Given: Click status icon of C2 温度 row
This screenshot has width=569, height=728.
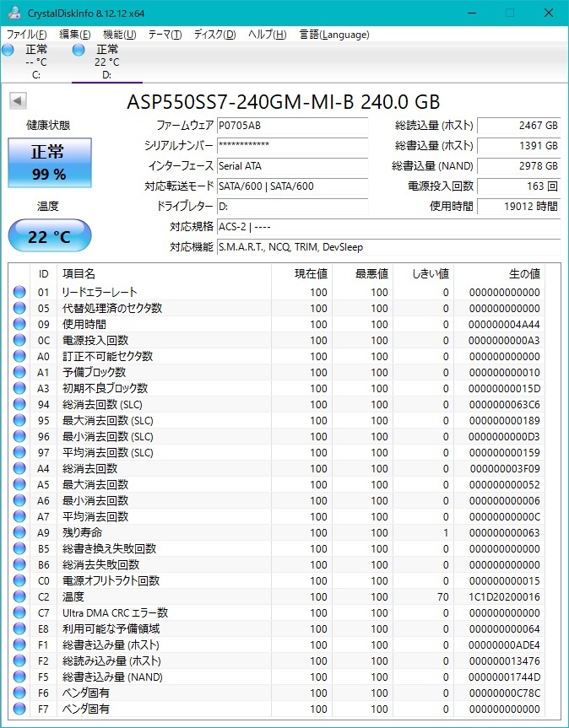Looking at the screenshot, I should click(19, 596).
